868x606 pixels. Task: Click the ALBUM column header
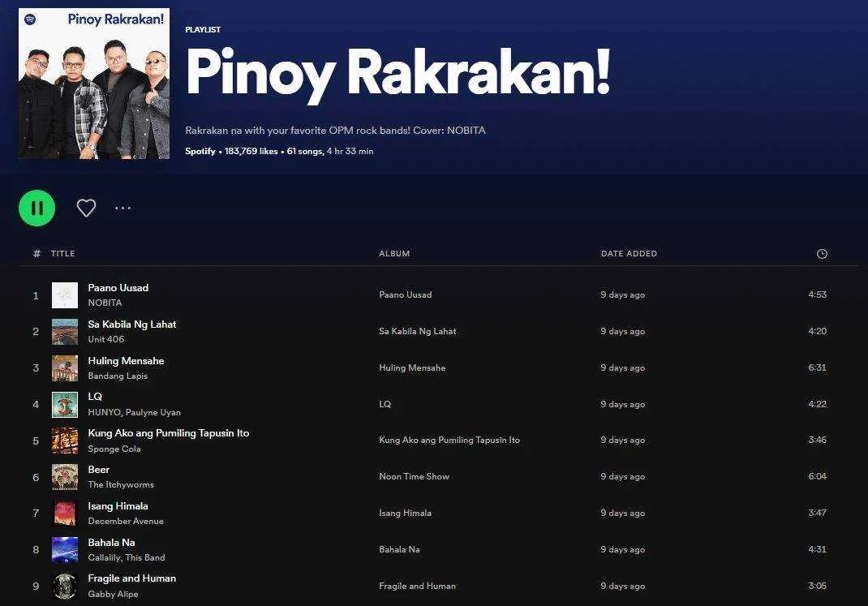click(395, 253)
